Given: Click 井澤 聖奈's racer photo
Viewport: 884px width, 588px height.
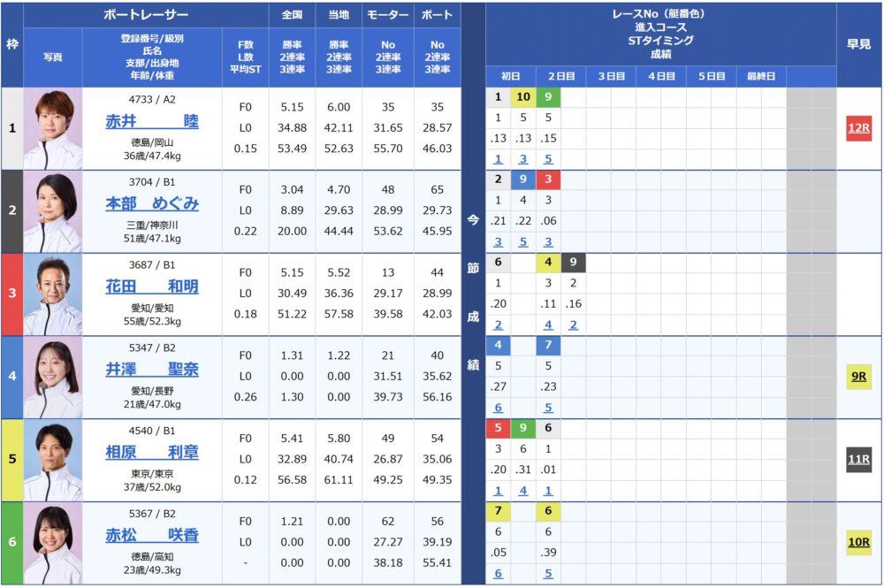Looking at the screenshot, I should pos(53,378).
